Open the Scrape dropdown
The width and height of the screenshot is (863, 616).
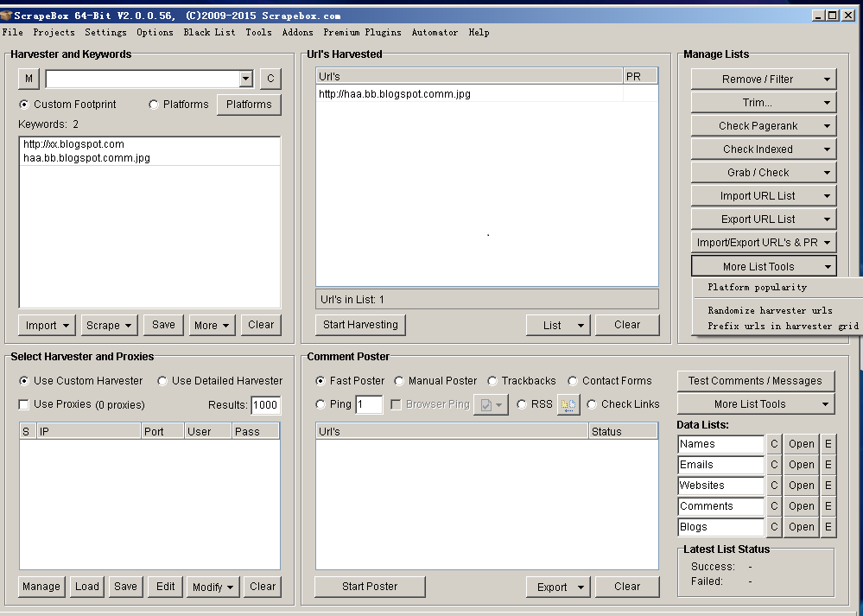[x=109, y=325]
